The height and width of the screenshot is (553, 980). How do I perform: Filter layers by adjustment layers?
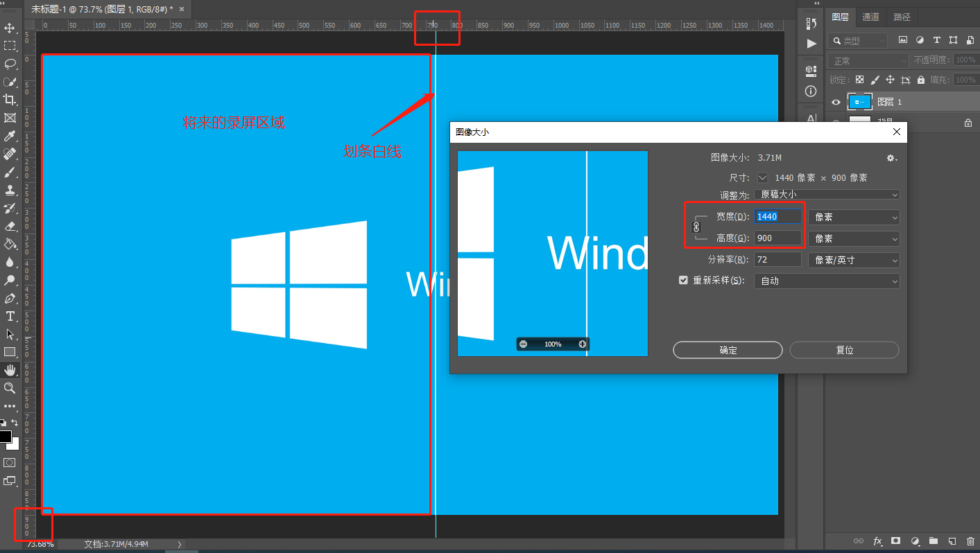pos(920,40)
